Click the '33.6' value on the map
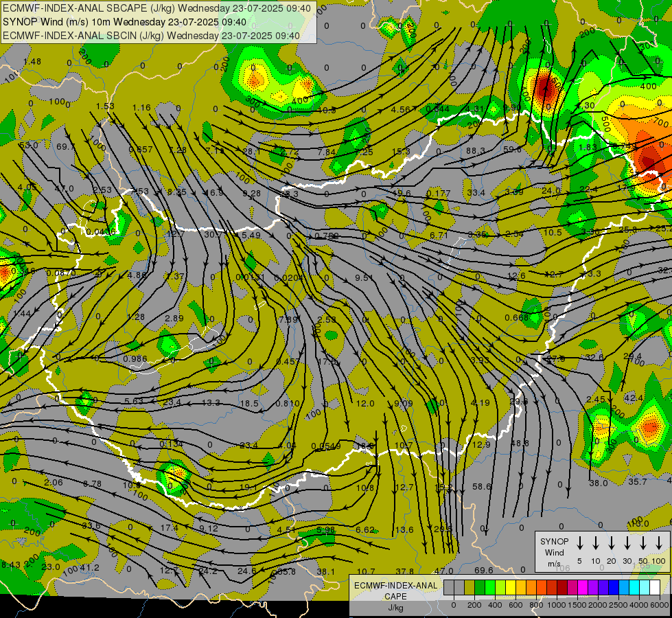Screen dimensions: 672x618 [x=91, y=526]
